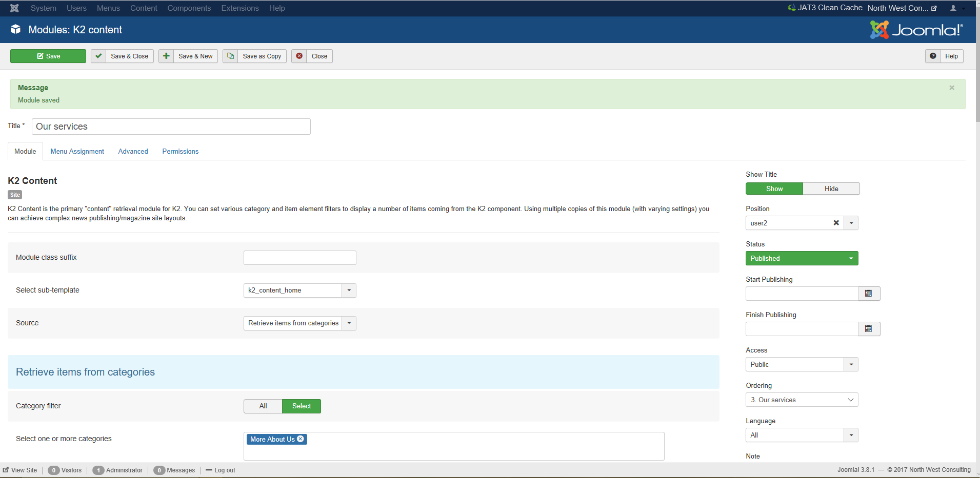Dismiss the Module saved message
Screen dimensions: 980x478
[x=952, y=88]
